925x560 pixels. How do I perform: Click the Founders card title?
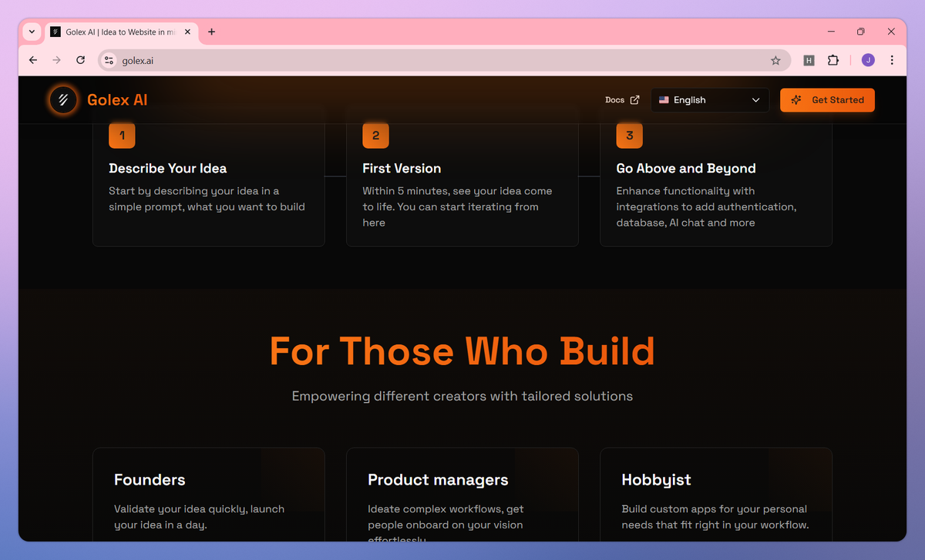(150, 480)
